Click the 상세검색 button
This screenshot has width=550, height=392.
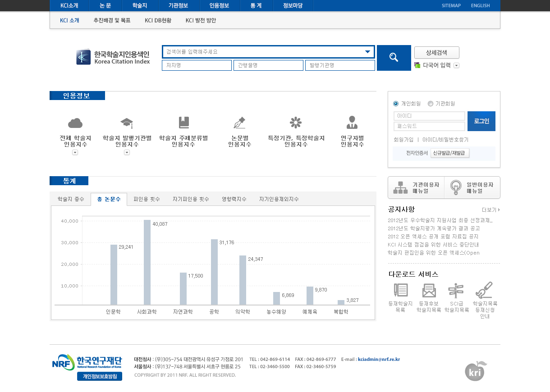click(437, 52)
